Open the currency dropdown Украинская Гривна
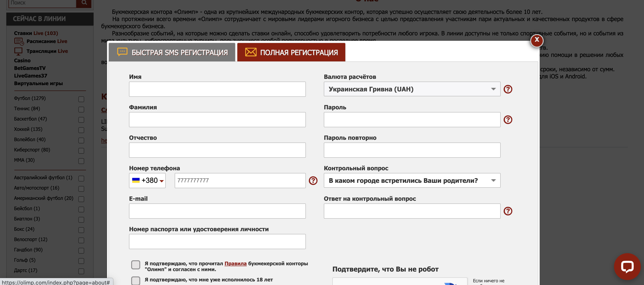The width and height of the screenshot is (644, 285). coord(412,89)
